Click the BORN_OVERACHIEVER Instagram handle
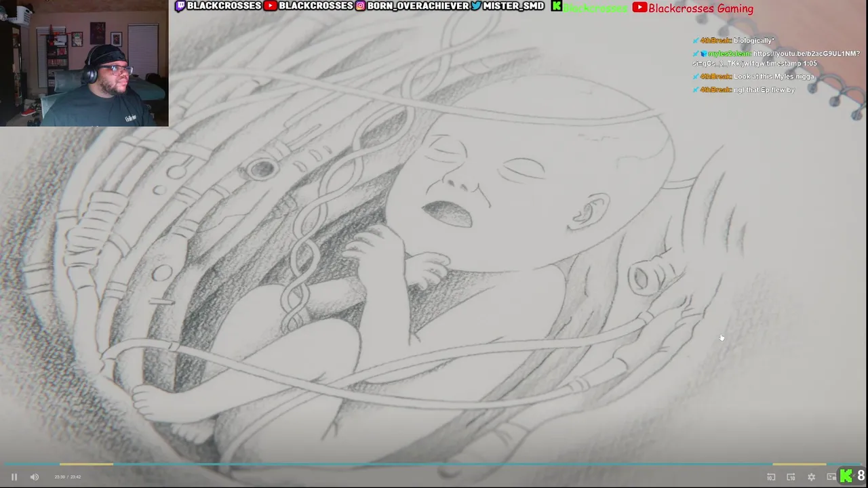Viewport: 868px width, 488px height. click(418, 5)
